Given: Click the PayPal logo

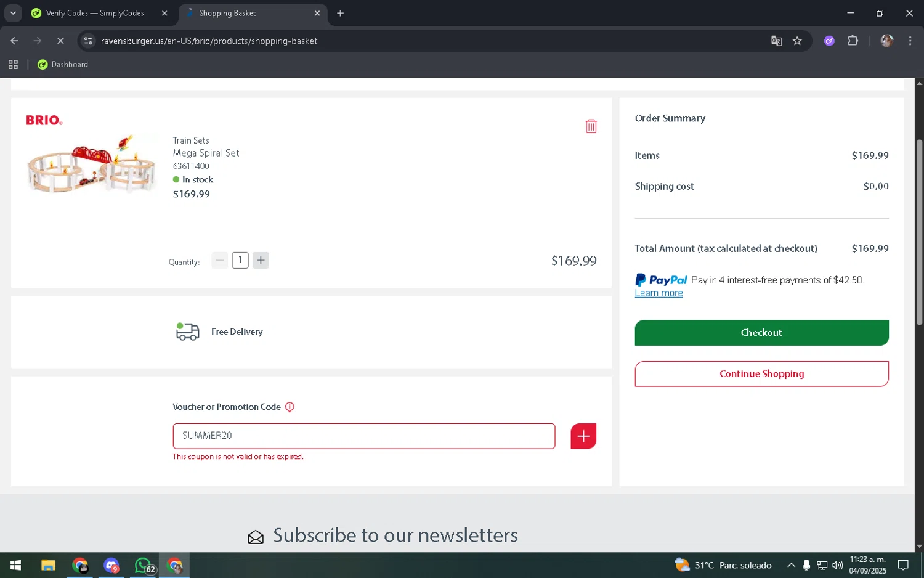Looking at the screenshot, I should (x=661, y=280).
